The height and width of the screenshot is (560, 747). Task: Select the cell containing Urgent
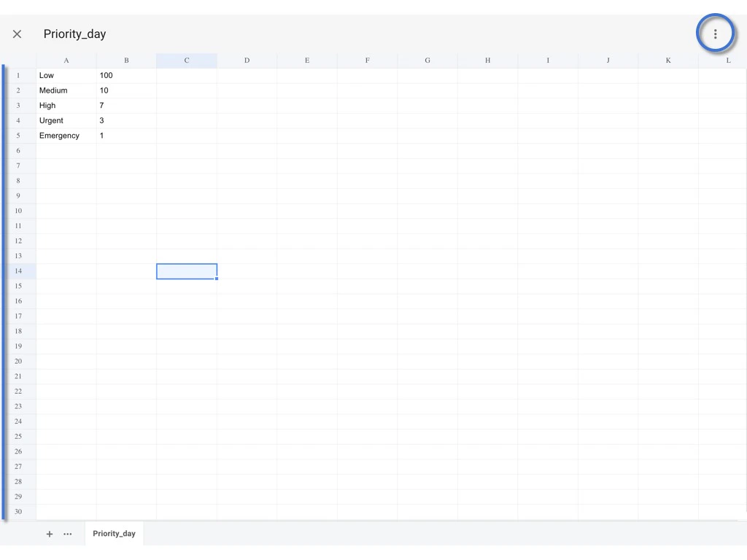(x=66, y=120)
